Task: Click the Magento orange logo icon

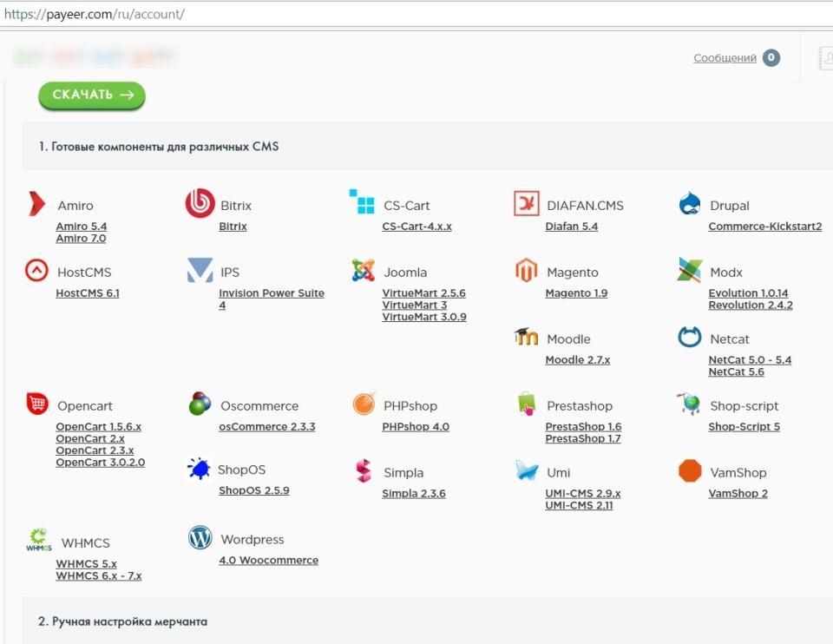Action: click(x=526, y=271)
